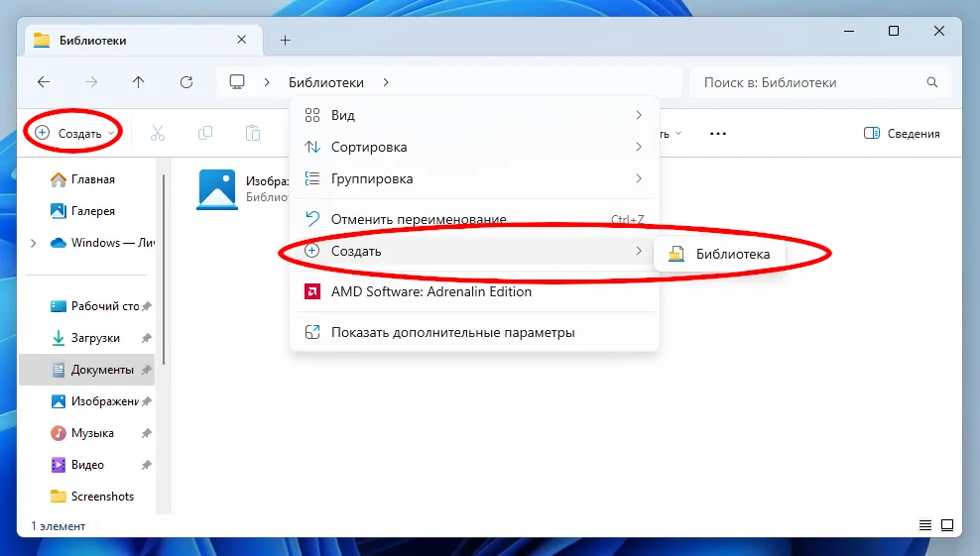Open the Сортировка submenu
This screenshot has height=556, width=980.
click(474, 147)
